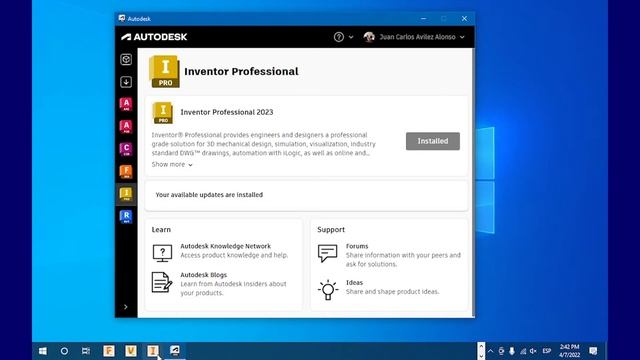Open the Inventor I app on taskbar
This screenshot has height=360, width=640.
(x=153, y=351)
